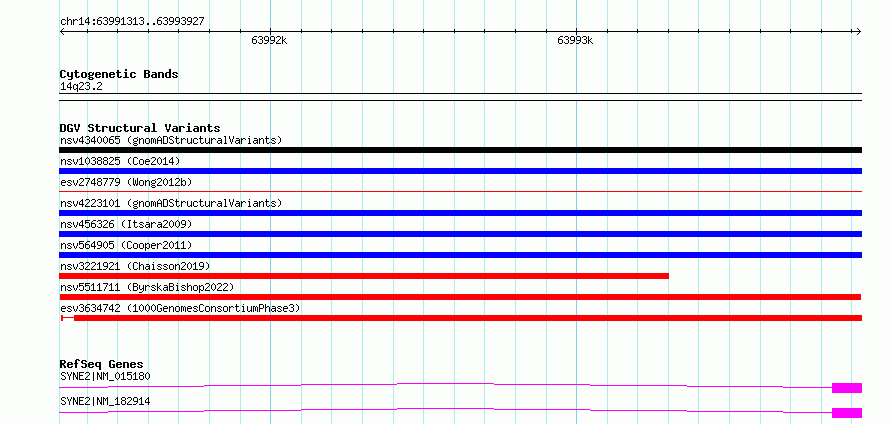This screenshot has height=424, width=890.
Task: Open variant label nsv4340065 (gnomADStructuralVariants)
Action: tap(171, 140)
